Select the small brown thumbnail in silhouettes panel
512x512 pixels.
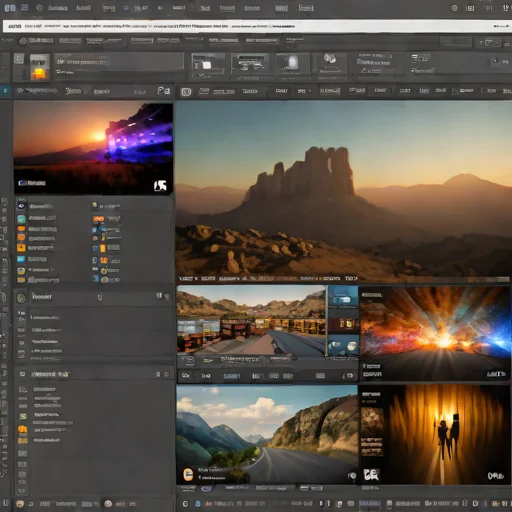pyautogui.click(x=372, y=422)
